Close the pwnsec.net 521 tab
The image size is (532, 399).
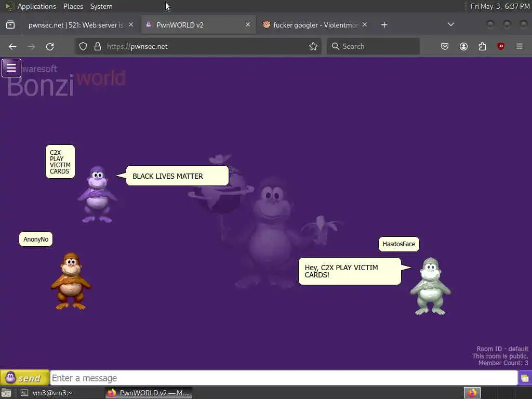131,25
